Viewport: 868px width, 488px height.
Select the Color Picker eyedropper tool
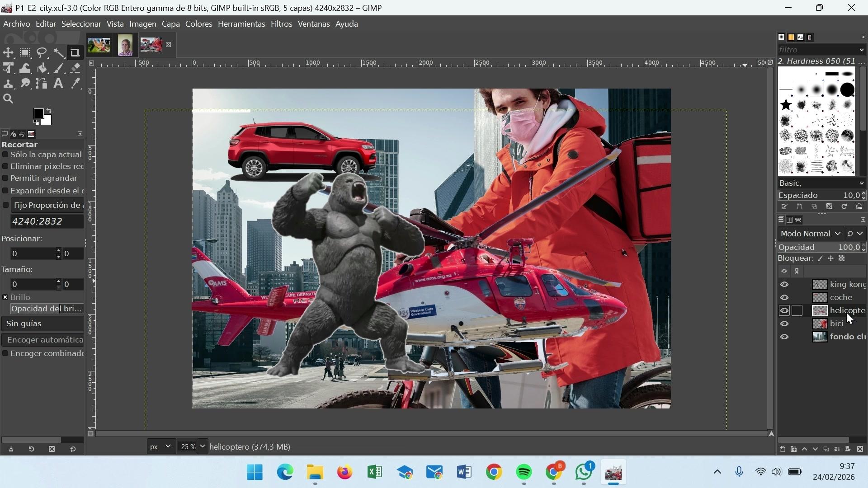click(75, 84)
